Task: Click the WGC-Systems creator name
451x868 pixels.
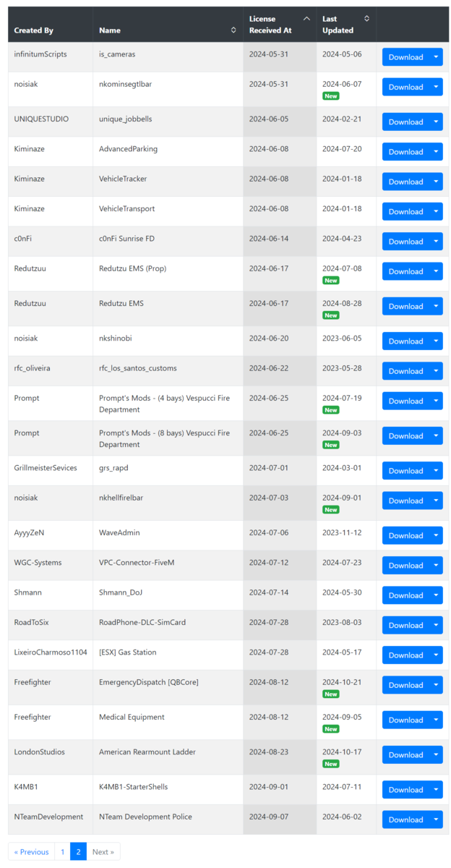Action: tap(38, 563)
